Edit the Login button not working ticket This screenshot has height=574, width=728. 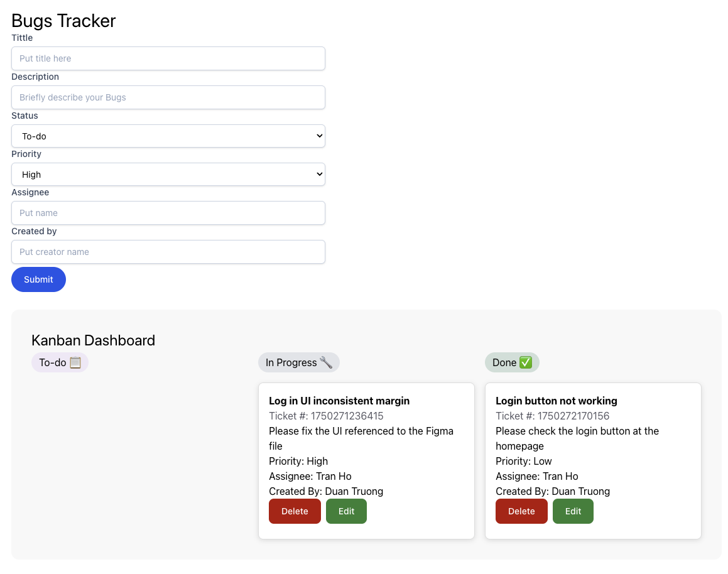coord(573,511)
